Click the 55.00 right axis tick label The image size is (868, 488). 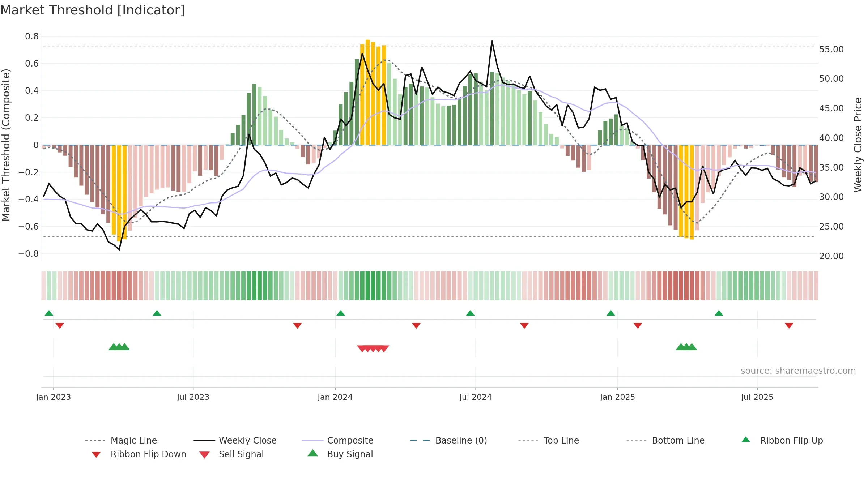831,49
